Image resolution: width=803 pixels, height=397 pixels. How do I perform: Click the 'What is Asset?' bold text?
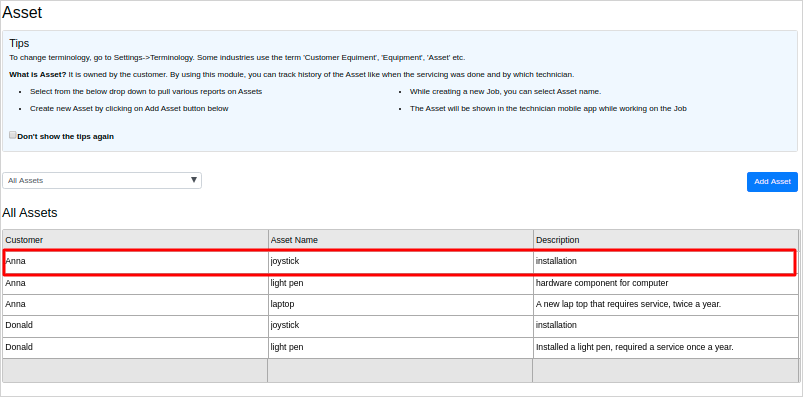37,74
